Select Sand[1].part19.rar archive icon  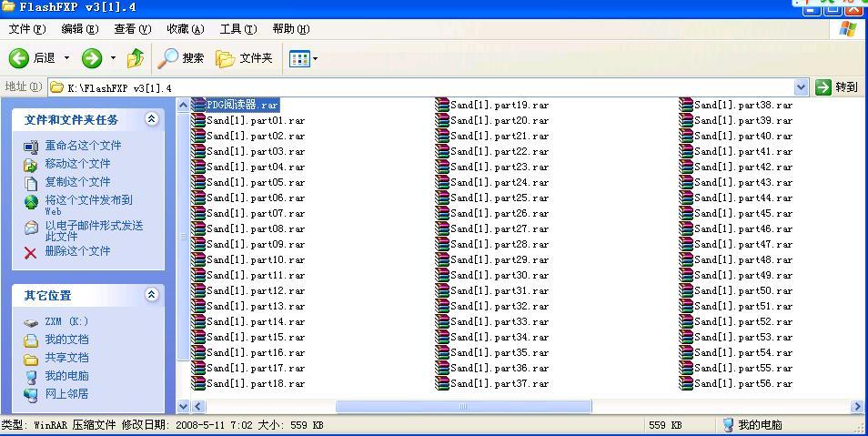(442, 105)
